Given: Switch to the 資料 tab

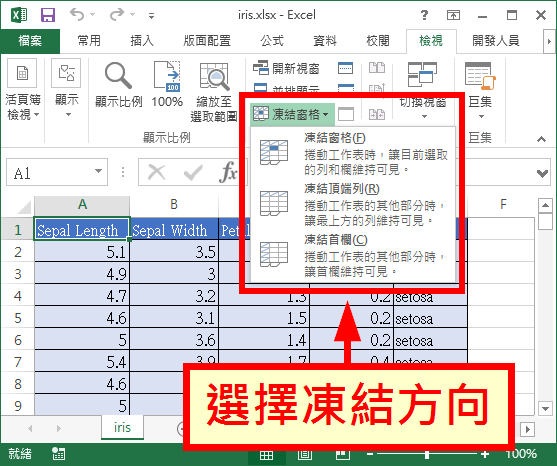Looking at the screenshot, I should click(325, 41).
